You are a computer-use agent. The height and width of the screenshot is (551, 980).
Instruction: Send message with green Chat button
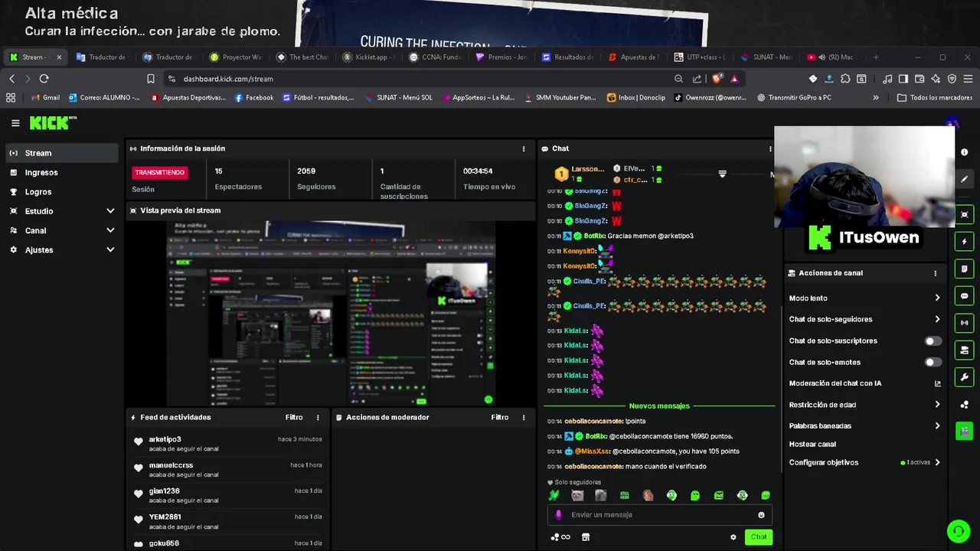point(758,537)
